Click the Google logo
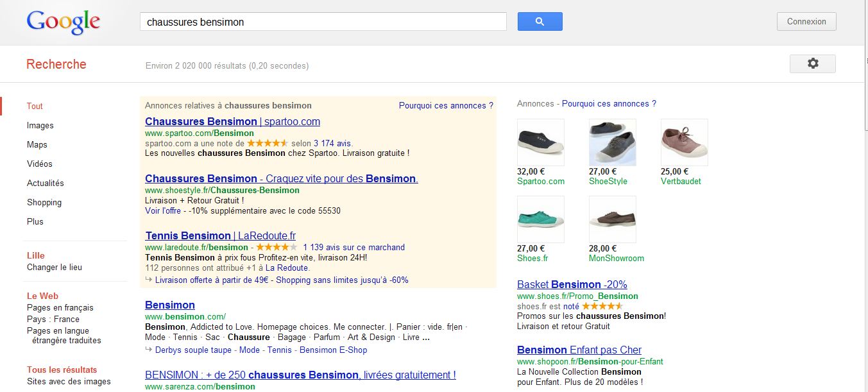Screen dimensions: 868x392 [x=63, y=23]
